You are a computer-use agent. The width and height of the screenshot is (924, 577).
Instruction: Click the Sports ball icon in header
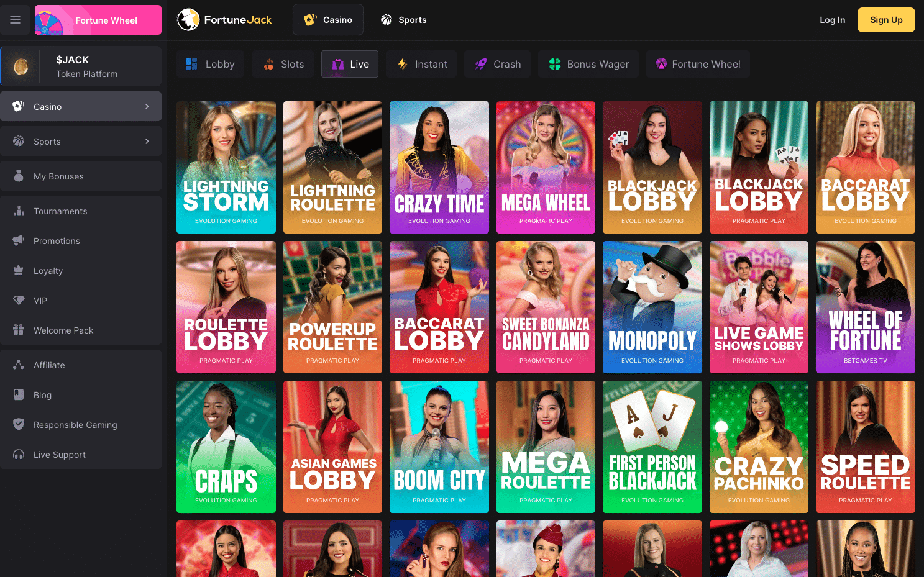click(387, 19)
